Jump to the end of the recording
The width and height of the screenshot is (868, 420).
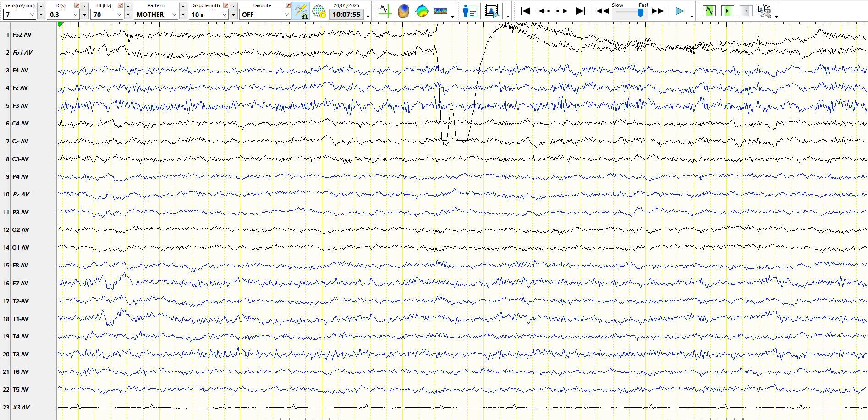coord(580,11)
